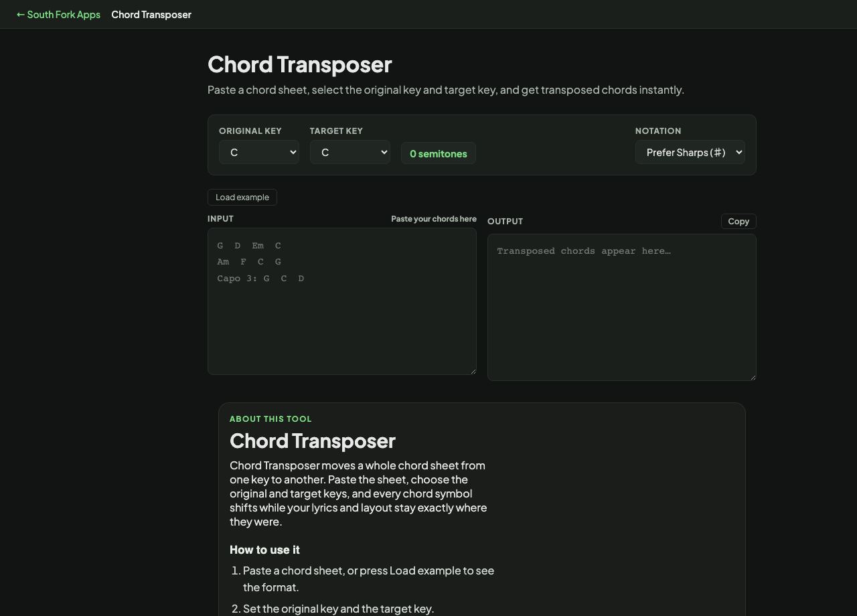Click the input area resize grip
Viewport: 857px width, 616px height.
click(x=472, y=370)
